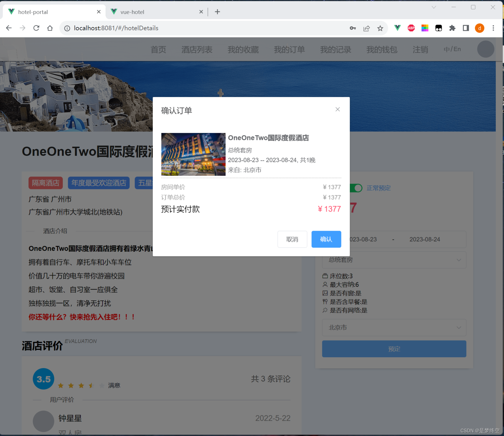
Task: Open the Adblock Plus extension icon
Action: coord(411,28)
